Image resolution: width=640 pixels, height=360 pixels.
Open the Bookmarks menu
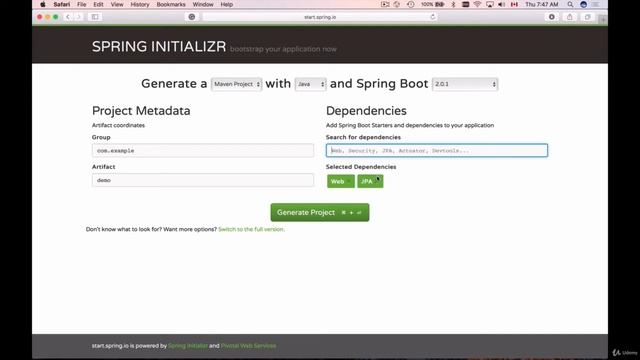tap(171, 4)
